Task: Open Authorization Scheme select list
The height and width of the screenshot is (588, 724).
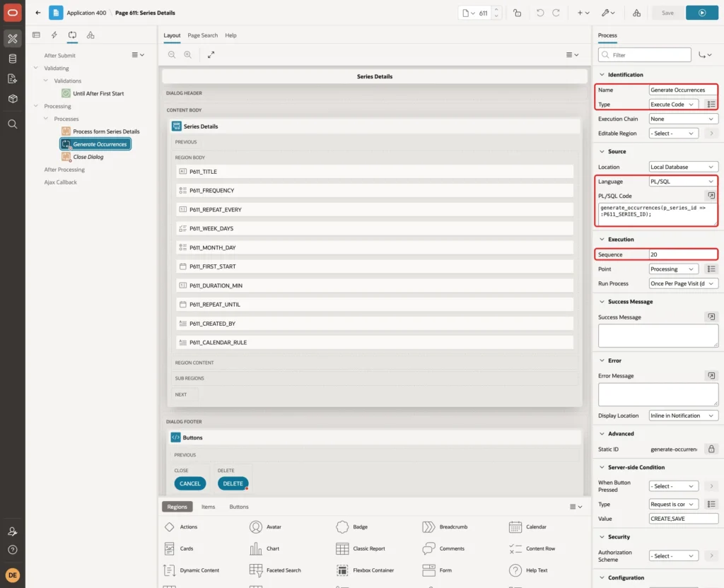Action: pyautogui.click(x=674, y=555)
